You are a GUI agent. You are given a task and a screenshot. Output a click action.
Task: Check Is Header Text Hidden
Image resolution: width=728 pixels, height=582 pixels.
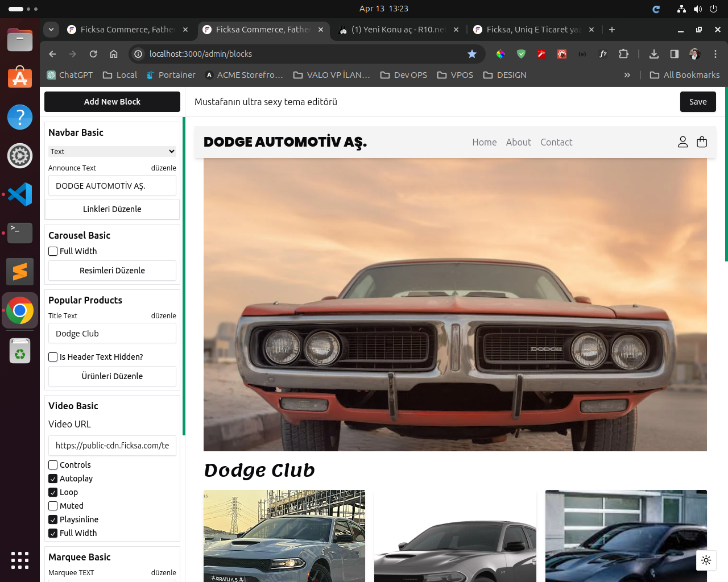pos(53,357)
